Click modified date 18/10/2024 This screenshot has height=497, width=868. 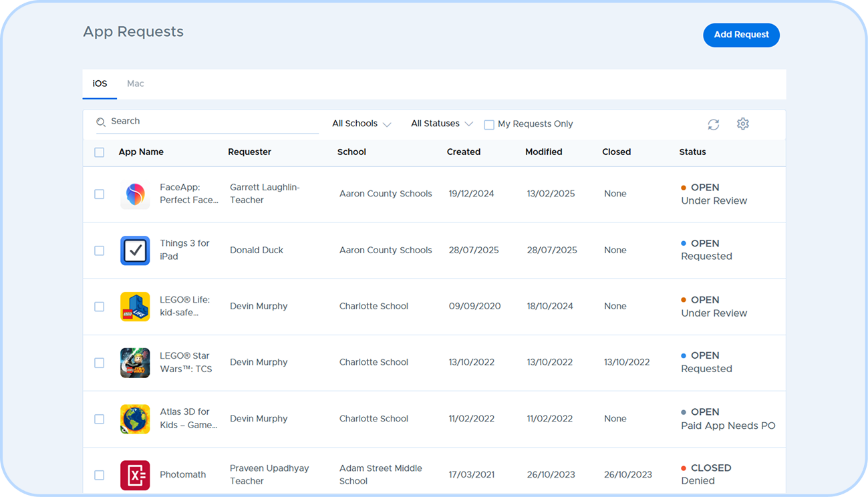click(x=550, y=306)
